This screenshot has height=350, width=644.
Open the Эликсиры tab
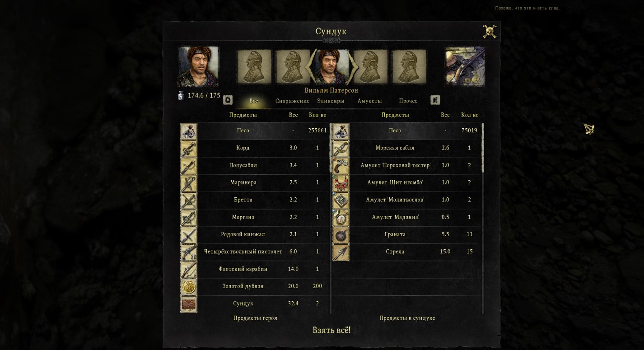(331, 101)
